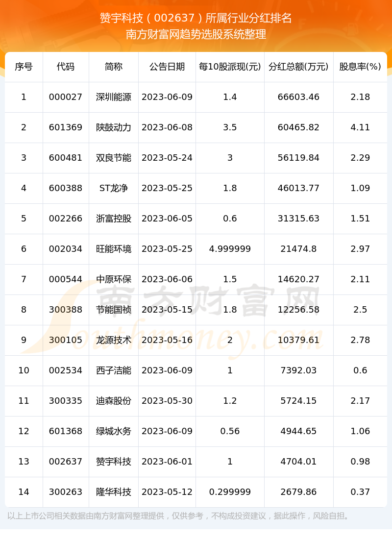Select 西子洁能 stock name
This screenshot has width=392, height=540.
point(114,370)
